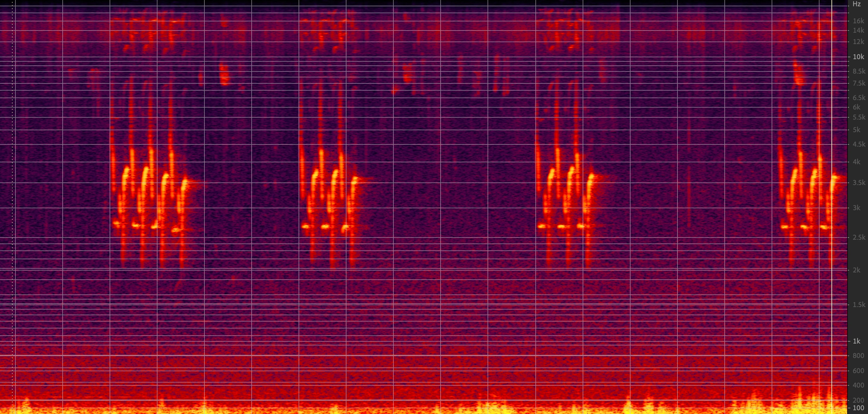
Task: Click the 100 label at scale bottom
Action: click(858, 408)
